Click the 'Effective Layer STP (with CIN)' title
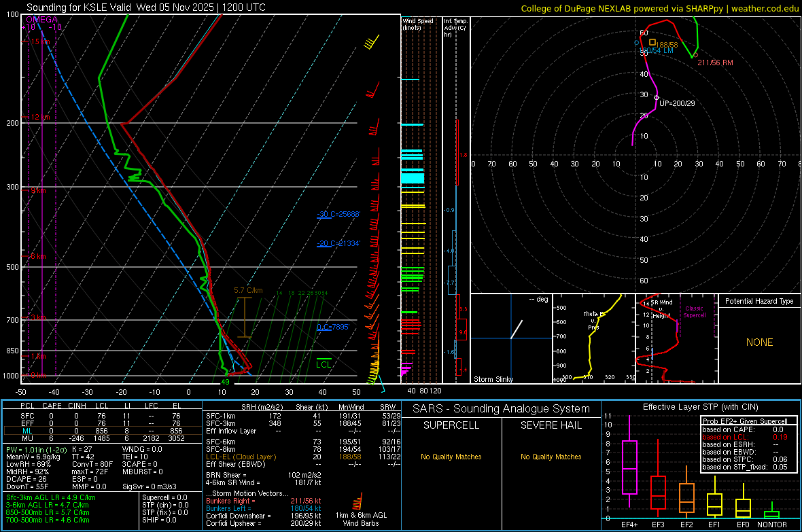802x532 pixels. click(x=700, y=407)
